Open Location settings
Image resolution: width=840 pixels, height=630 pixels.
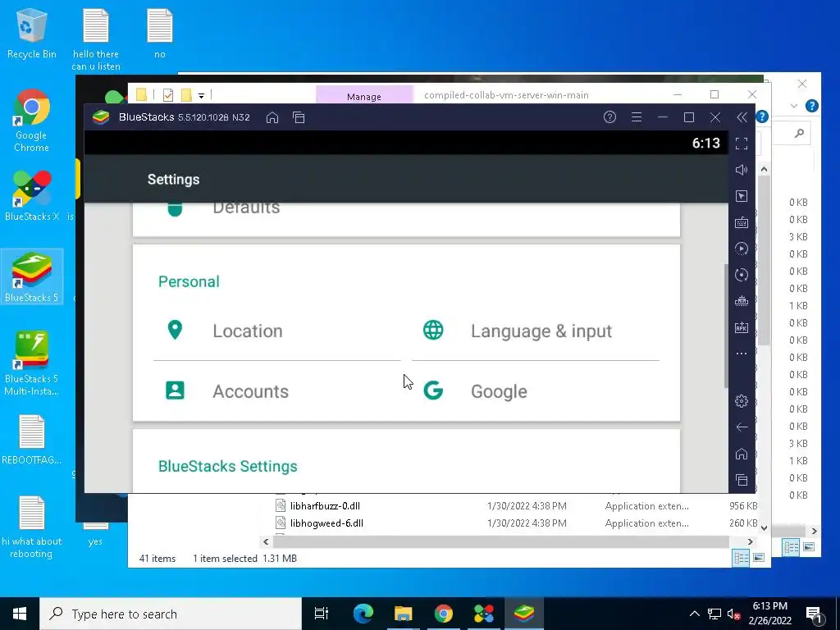tap(277, 331)
